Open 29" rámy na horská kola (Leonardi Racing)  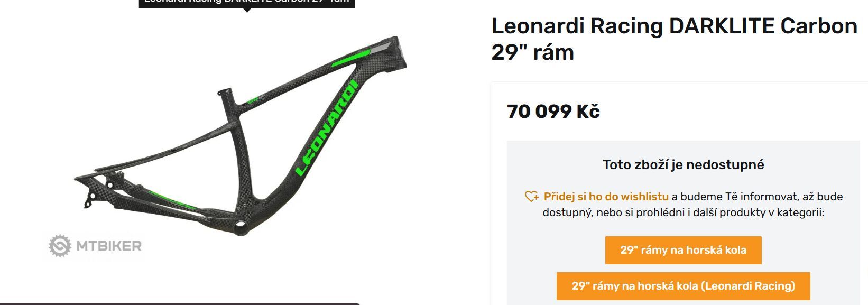683,286
